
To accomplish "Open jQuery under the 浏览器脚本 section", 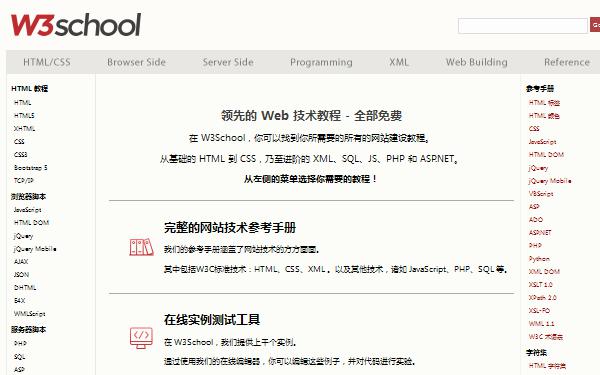I will pyautogui.click(x=23, y=236).
